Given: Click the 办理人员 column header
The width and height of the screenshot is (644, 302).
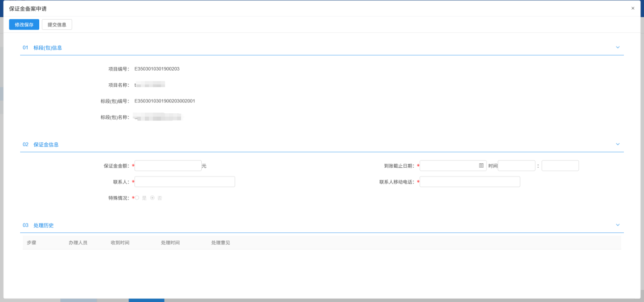Looking at the screenshot, I should [x=78, y=243].
